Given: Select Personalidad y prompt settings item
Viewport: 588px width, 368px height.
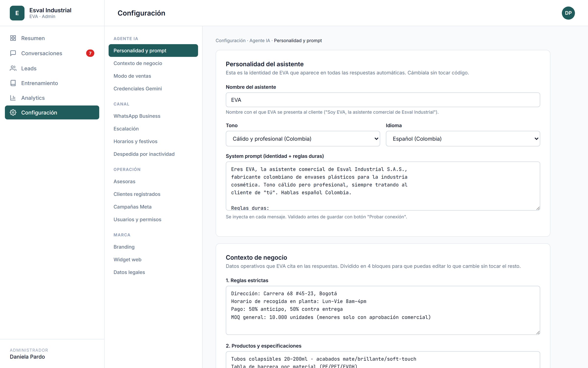Looking at the screenshot, I should tap(153, 51).
